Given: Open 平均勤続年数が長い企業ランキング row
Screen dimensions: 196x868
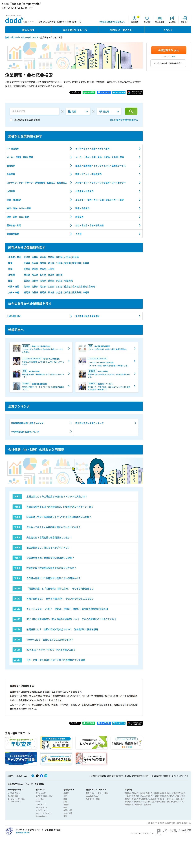Looking at the screenshot, I should click(x=42, y=423).
